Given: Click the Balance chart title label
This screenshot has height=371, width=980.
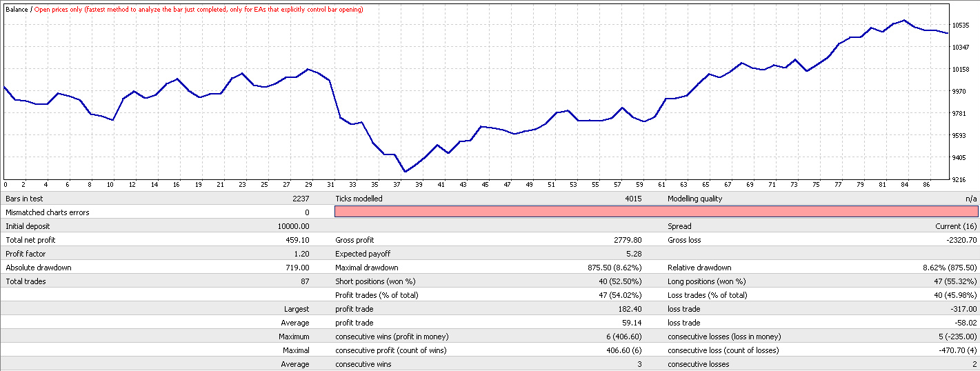Looking at the screenshot, I should (17, 10).
